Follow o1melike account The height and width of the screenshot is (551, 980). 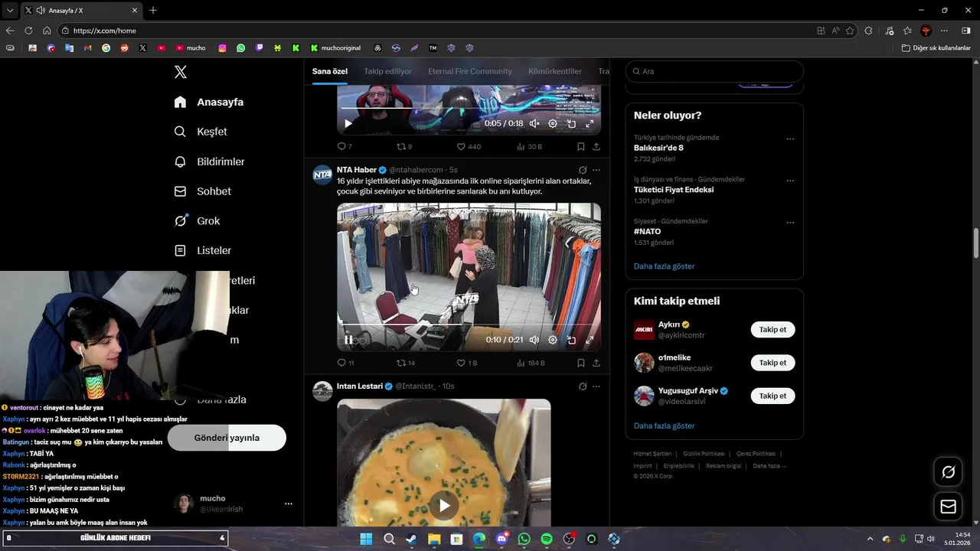click(x=773, y=363)
